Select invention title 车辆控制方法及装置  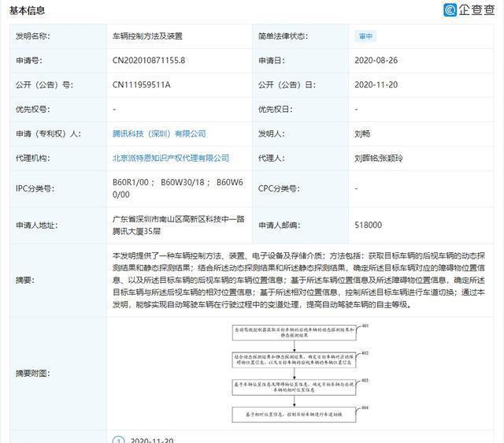[147, 36]
